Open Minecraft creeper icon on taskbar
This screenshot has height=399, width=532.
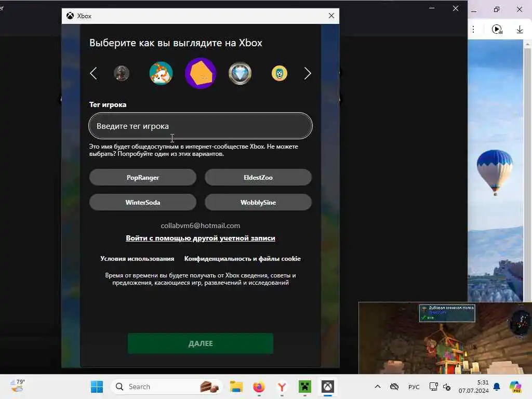point(304,387)
